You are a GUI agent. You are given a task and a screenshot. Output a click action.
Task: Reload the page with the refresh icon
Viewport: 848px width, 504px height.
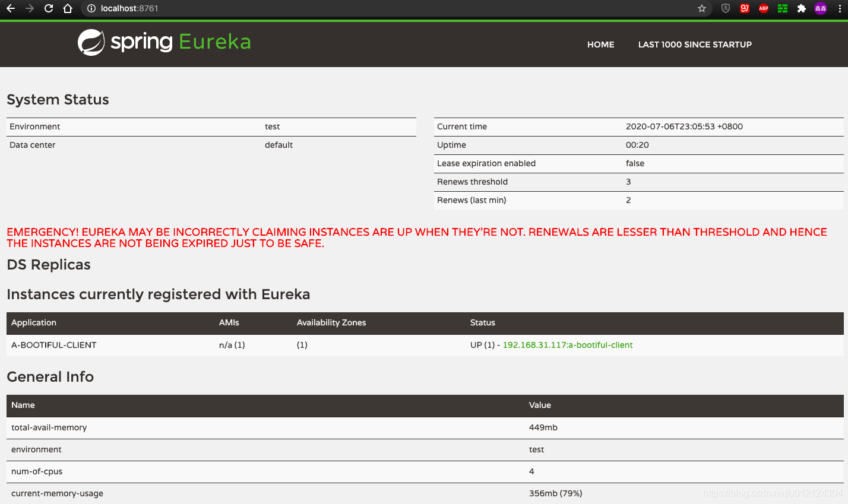click(x=49, y=8)
